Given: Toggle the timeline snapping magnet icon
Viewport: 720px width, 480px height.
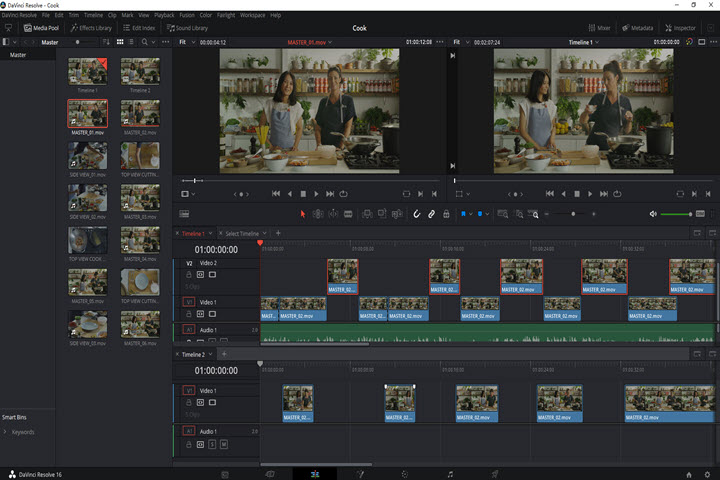Looking at the screenshot, I should (x=417, y=214).
